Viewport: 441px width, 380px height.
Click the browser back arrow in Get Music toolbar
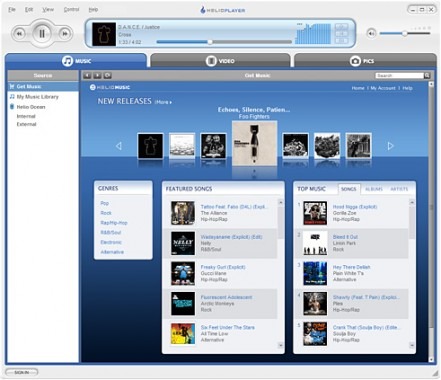click(x=87, y=76)
